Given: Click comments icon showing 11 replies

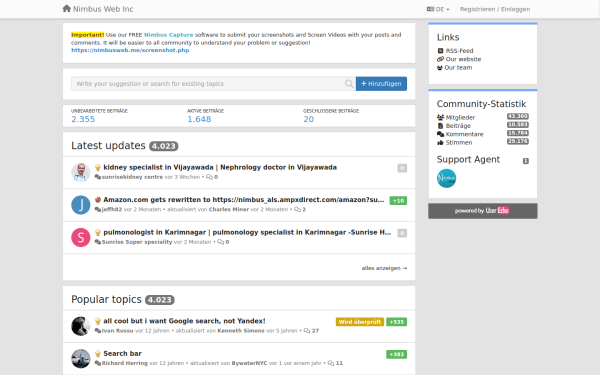Looking at the screenshot, I should (331, 364).
